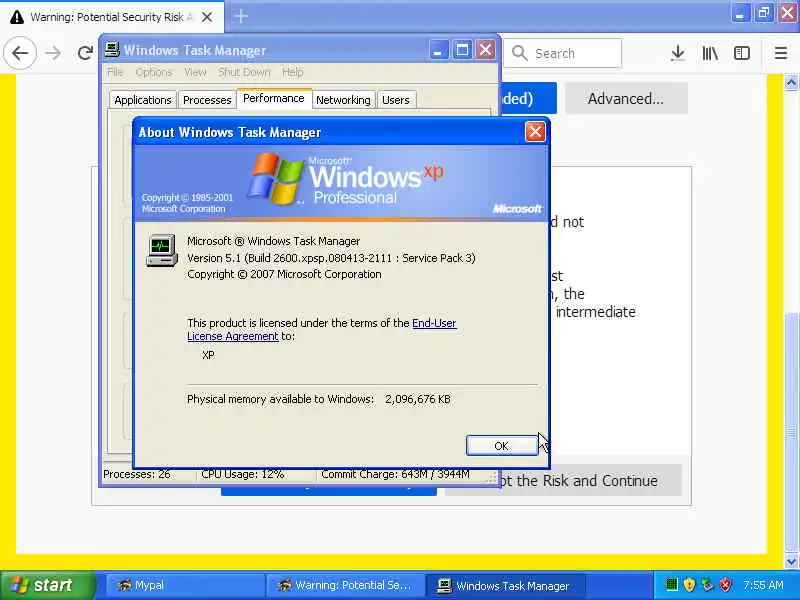Image resolution: width=800 pixels, height=600 pixels.
Task: Switch to the Applications tab
Action: (x=143, y=100)
